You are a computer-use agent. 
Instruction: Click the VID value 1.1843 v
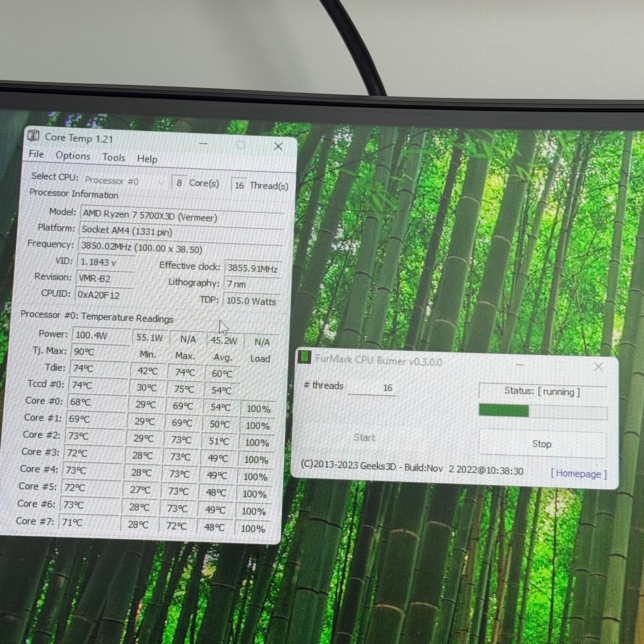point(106,262)
